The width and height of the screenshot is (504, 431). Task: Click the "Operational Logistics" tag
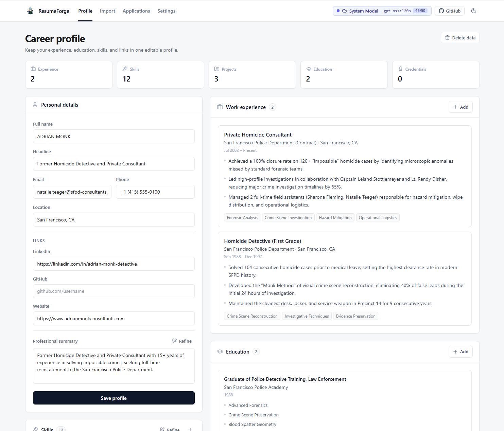click(x=378, y=218)
